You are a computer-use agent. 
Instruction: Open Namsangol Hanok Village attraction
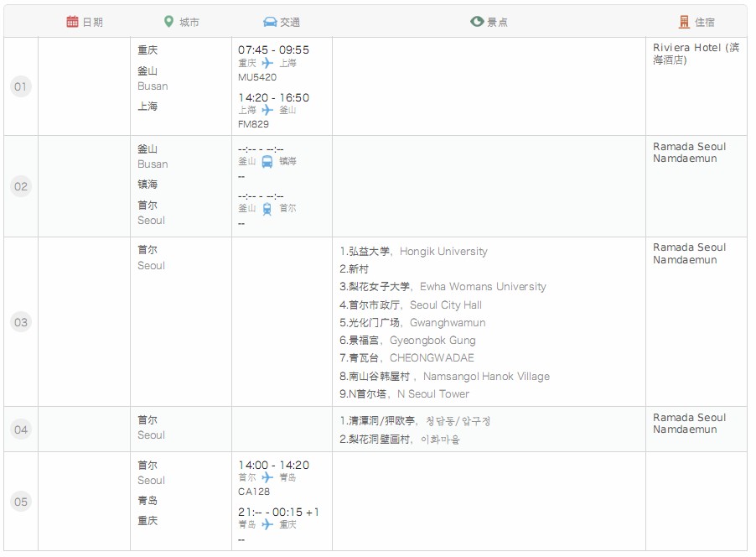tap(486, 377)
